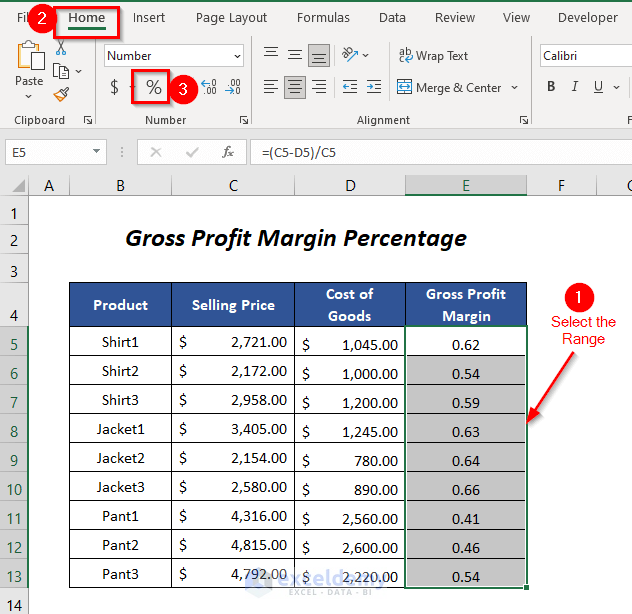Viewport: 632px width, 614px height.
Task: Click the formula bar with =(C5-D5)/C5
Action: tap(441, 152)
